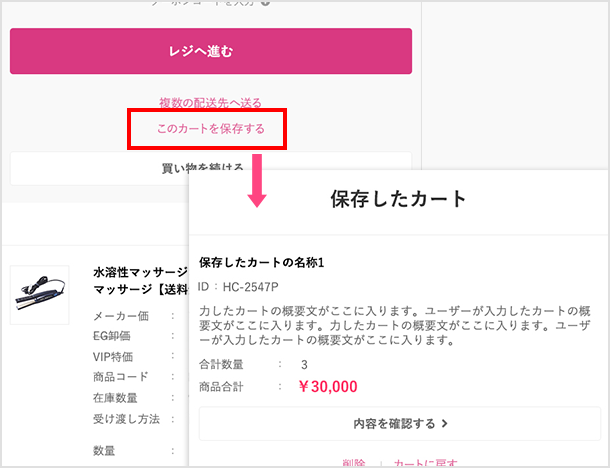The width and height of the screenshot is (610, 468).
Task: Click the saved cart description paragraph
Action: pyautogui.click(x=398, y=325)
